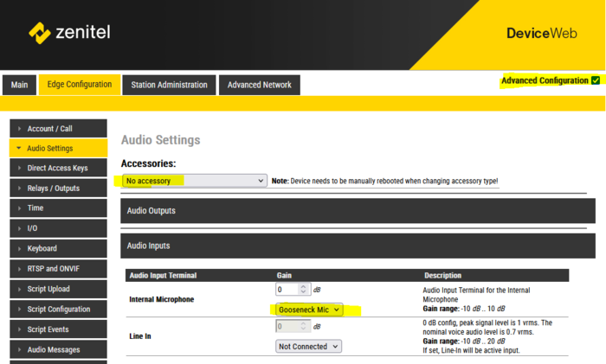
Task: Increase Internal Microphone gain with up arrow
Action: [x=303, y=285]
